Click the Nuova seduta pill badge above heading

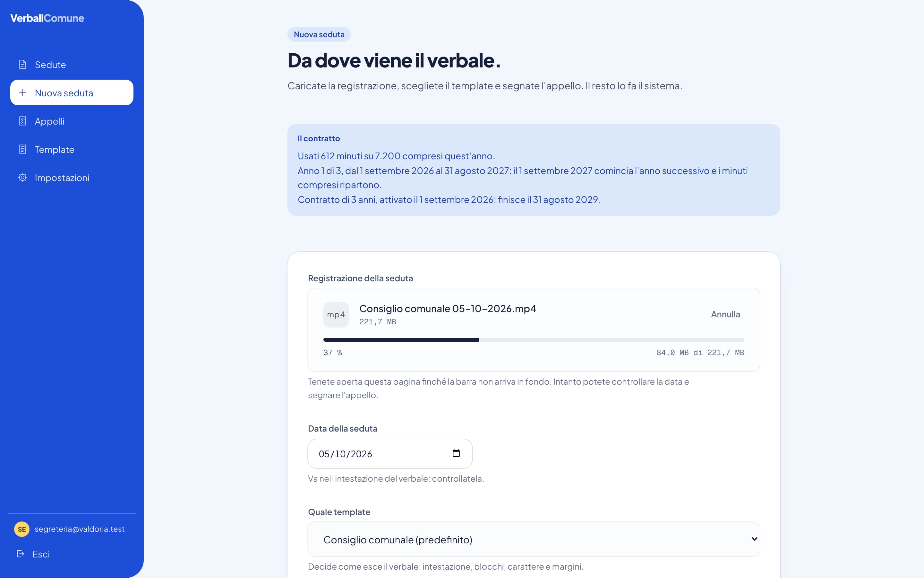[319, 34]
